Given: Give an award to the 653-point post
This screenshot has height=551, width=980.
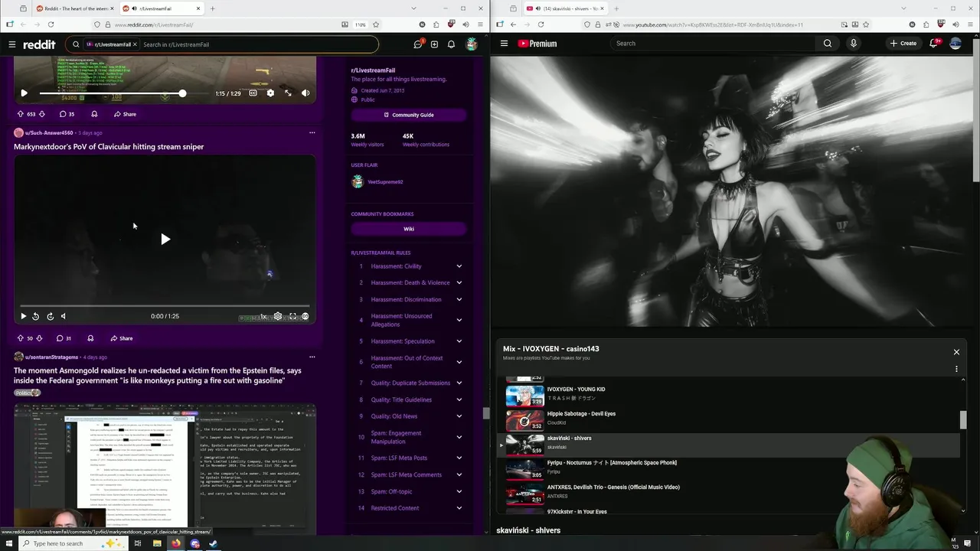Looking at the screenshot, I should coord(94,114).
